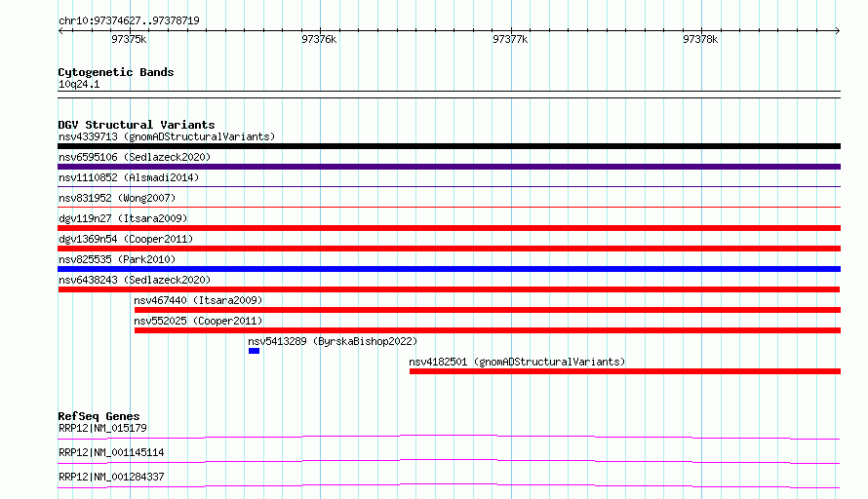Click nsv831952 (Wong2007) variant label
868x499 pixels.
[x=117, y=198]
